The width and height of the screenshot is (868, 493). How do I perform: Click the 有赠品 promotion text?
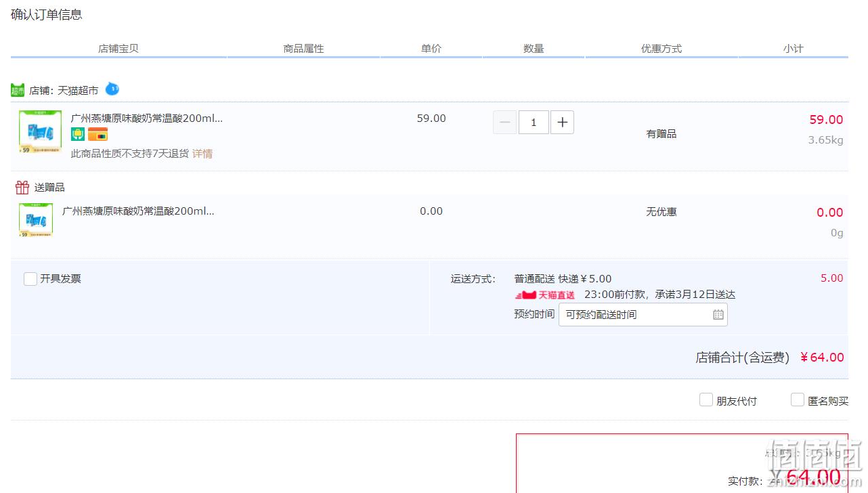coord(661,134)
